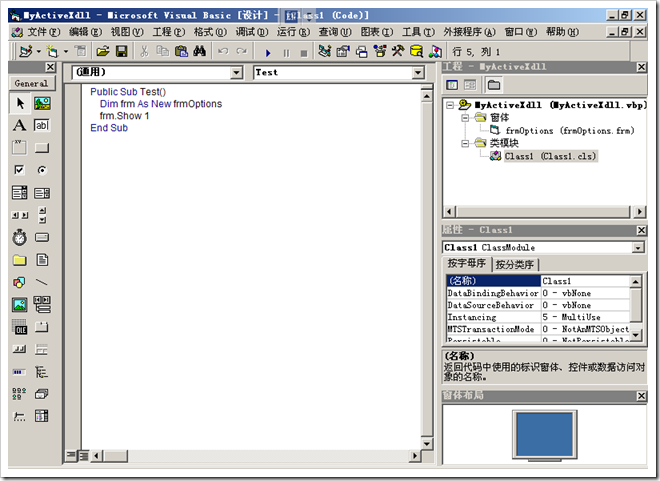Open the Project Explorer toolbar icon
The height and width of the screenshot is (481, 660).
click(x=325, y=52)
